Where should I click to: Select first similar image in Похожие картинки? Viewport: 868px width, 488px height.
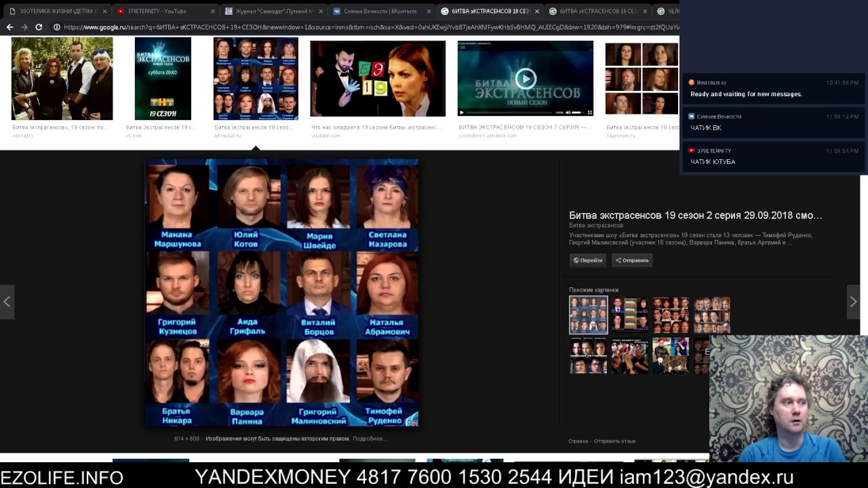pos(589,315)
